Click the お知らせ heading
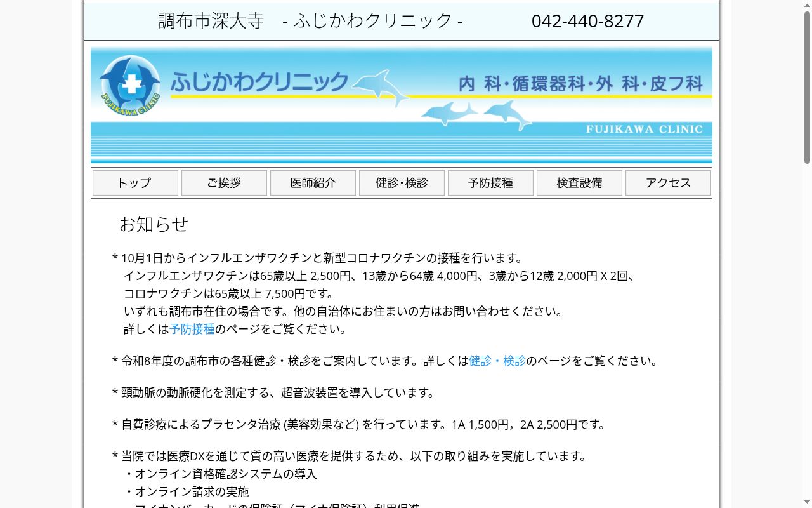The width and height of the screenshot is (812, 508). 154,224
